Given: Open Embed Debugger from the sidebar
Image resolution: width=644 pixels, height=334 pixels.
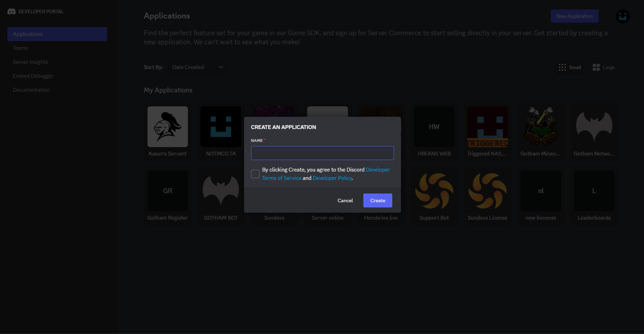Looking at the screenshot, I should coord(33,76).
